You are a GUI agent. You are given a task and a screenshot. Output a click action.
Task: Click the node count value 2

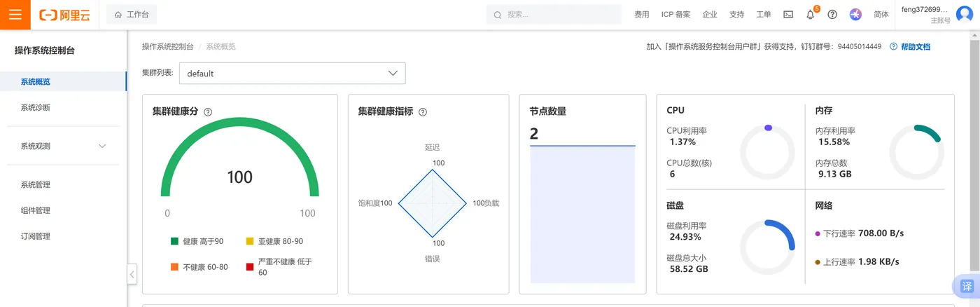click(x=534, y=134)
